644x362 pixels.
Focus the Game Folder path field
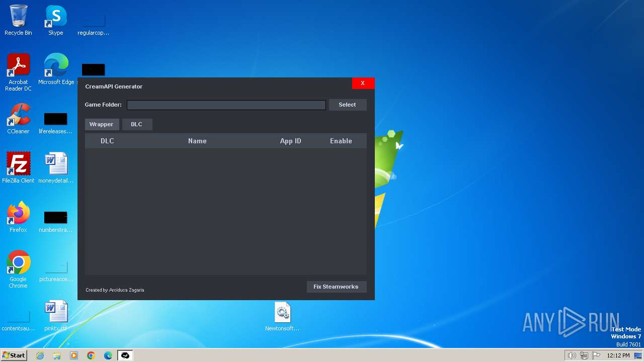(226, 105)
